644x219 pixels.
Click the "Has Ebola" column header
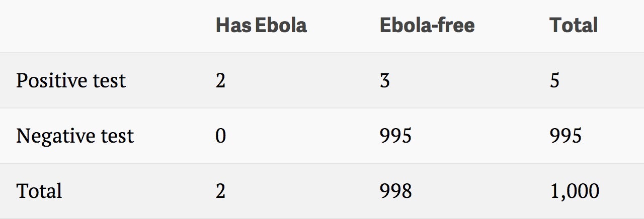pyautogui.click(x=261, y=26)
